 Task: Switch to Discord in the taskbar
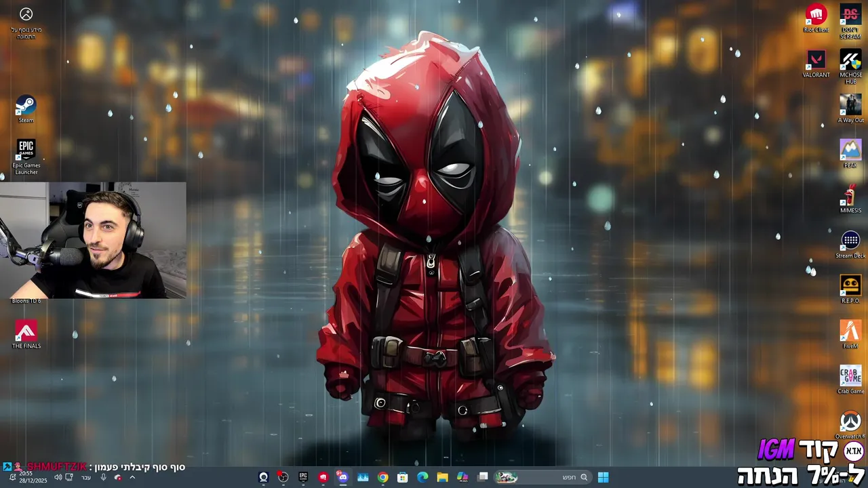click(x=342, y=477)
